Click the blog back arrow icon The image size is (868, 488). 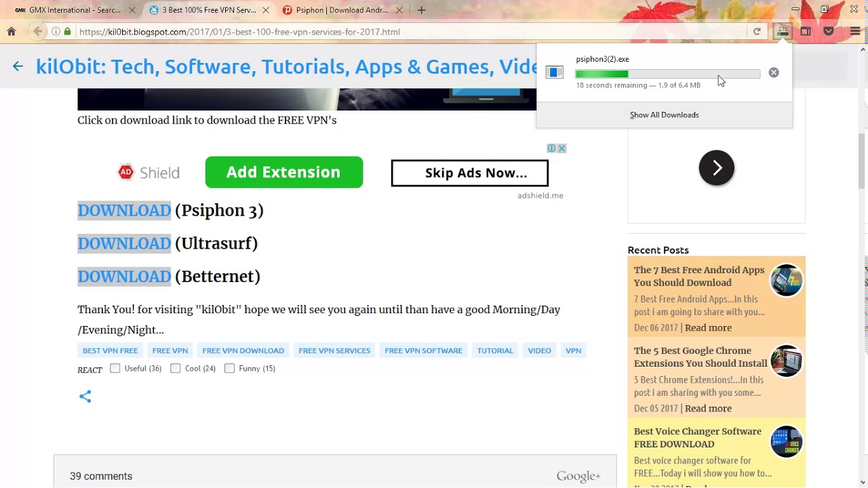(x=18, y=66)
